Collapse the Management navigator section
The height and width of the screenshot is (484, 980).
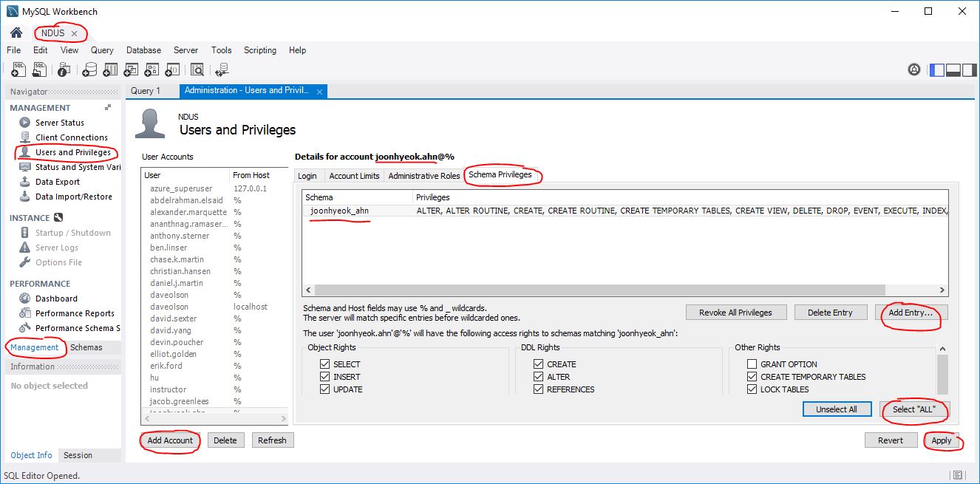pyautogui.click(x=108, y=107)
